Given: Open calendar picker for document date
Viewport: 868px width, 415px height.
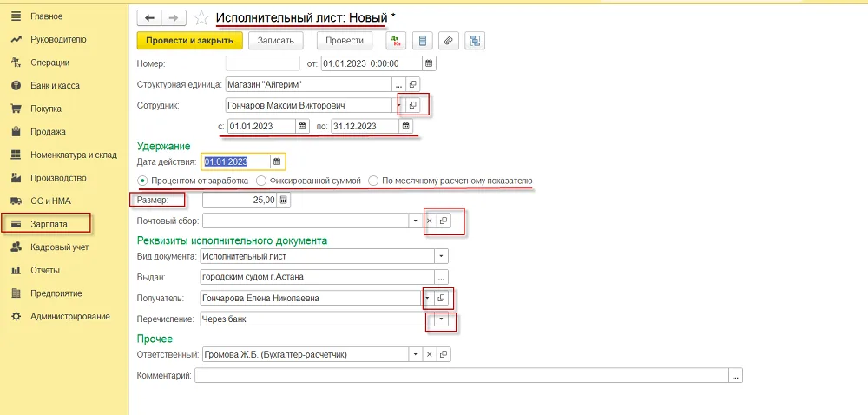Looking at the screenshot, I should pyautogui.click(x=429, y=63).
